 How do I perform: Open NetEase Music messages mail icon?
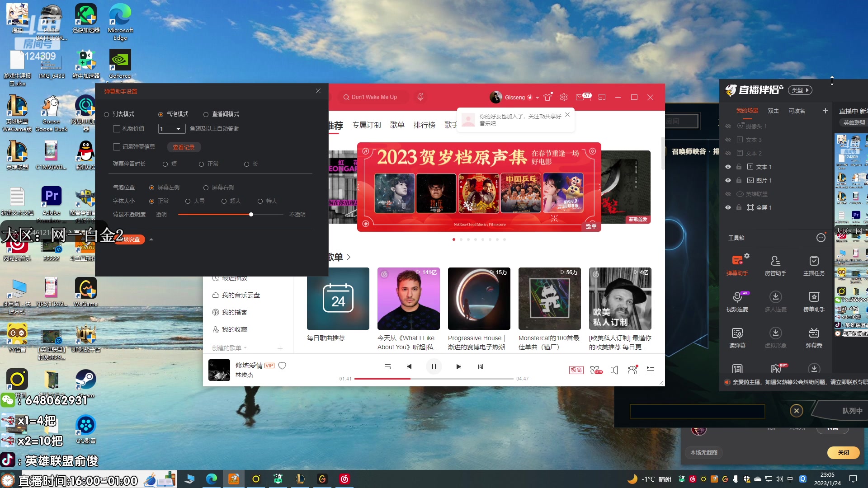point(580,97)
